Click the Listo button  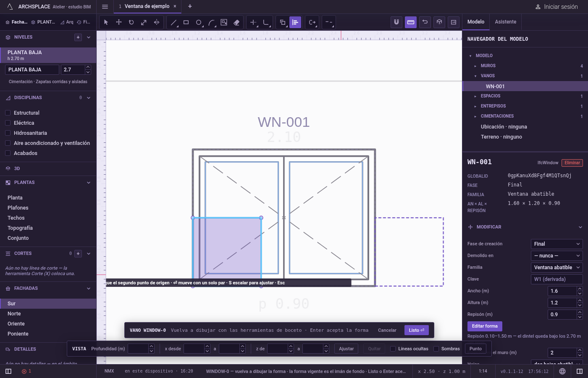point(417,331)
